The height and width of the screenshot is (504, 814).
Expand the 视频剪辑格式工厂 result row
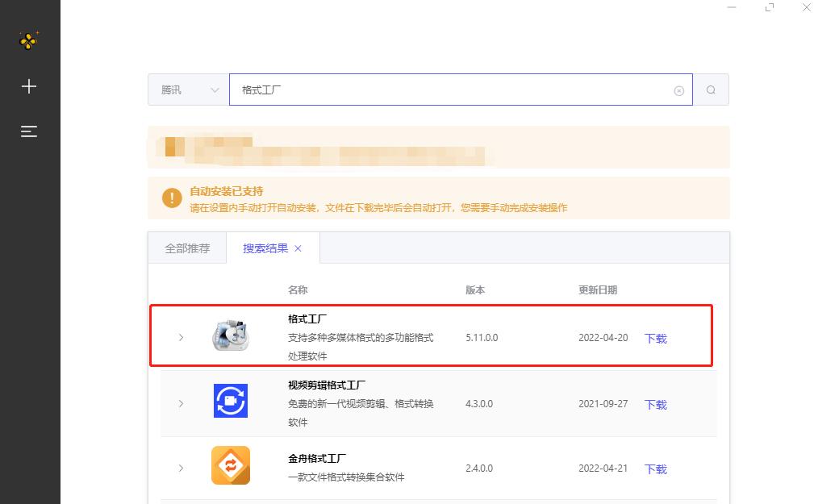click(x=181, y=403)
